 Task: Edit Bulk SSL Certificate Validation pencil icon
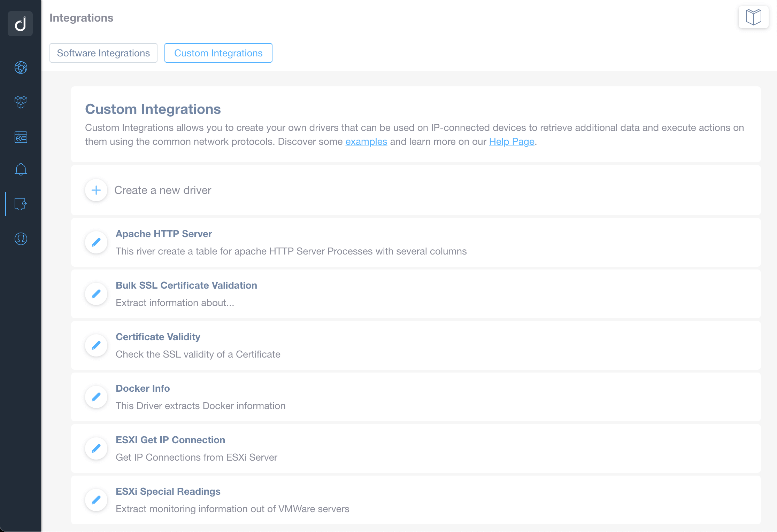tap(96, 294)
